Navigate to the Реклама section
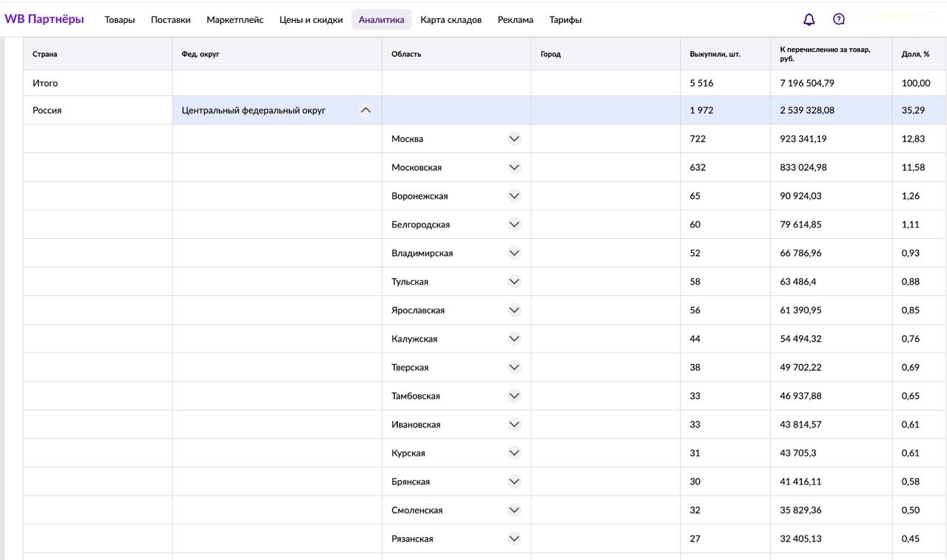 click(x=515, y=20)
